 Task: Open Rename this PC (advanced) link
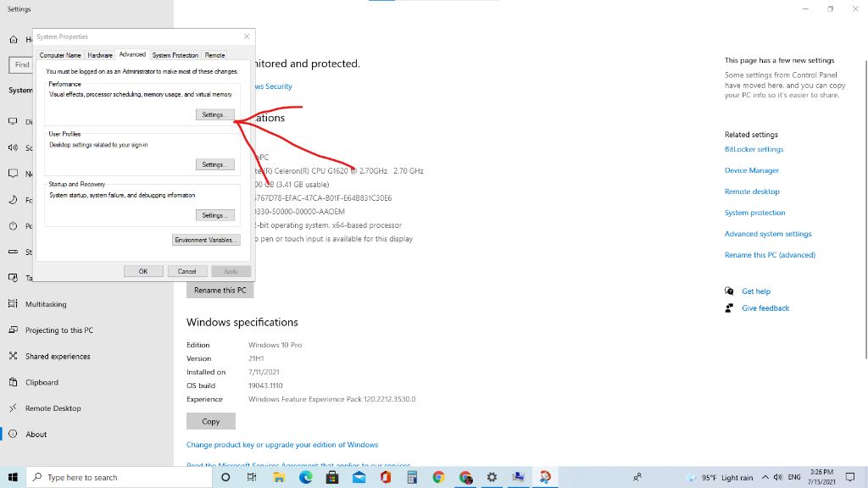pyautogui.click(x=770, y=254)
